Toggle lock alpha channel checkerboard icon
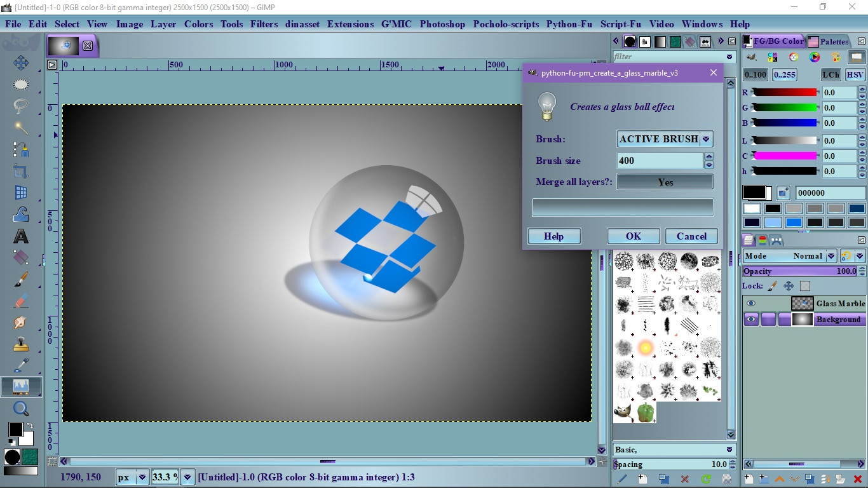The width and height of the screenshot is (868, 488). click(x=805, y=287)
